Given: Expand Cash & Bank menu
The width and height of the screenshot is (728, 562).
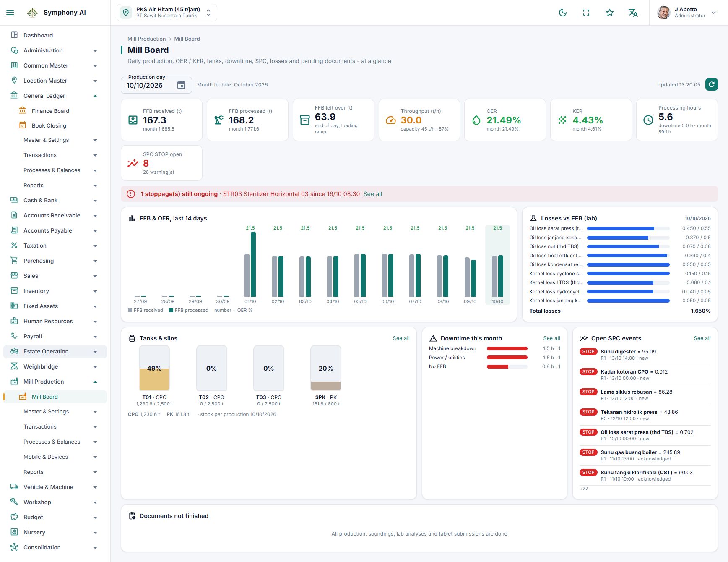Looking at the screenshot, I should pos(55,200).
